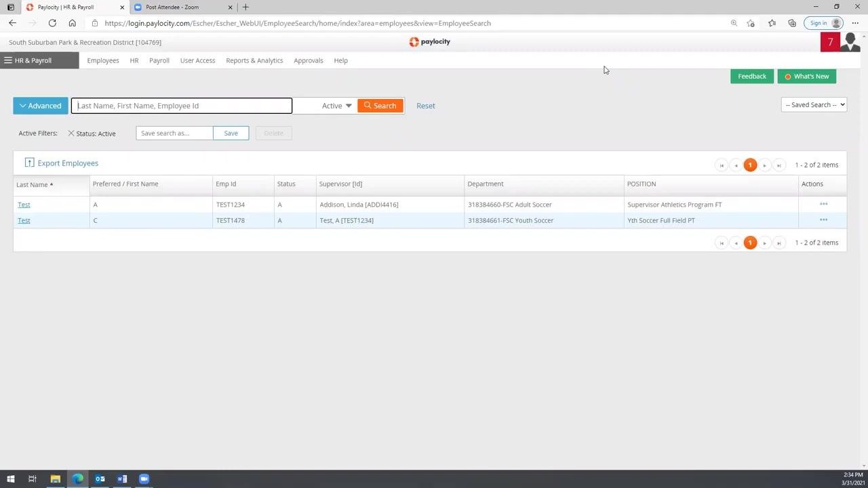Sort by Last Name column
The width and height of the screenshot is (868, 488).
(x=35, y=184)
